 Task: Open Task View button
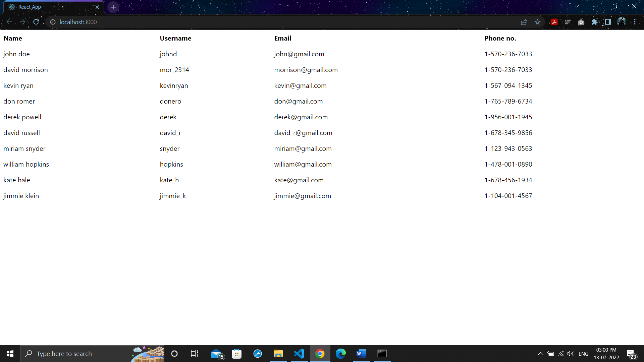[x=194, y=354]
